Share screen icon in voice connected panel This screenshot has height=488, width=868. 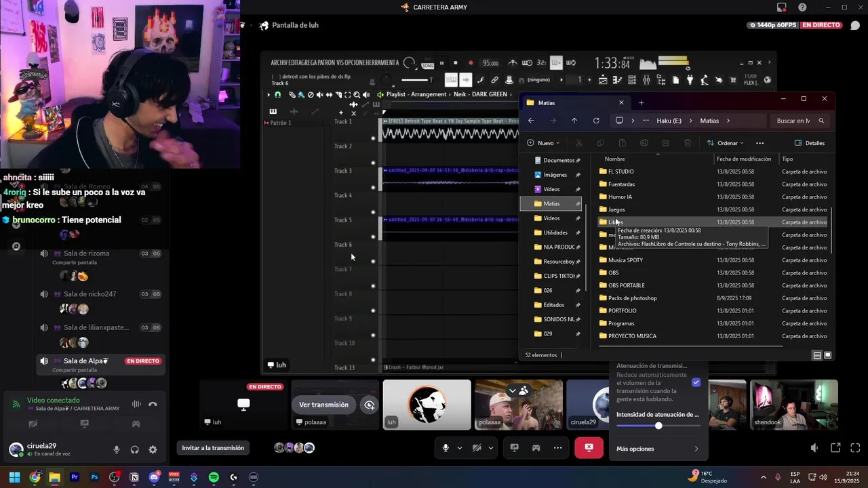click(x=84, y=424)
